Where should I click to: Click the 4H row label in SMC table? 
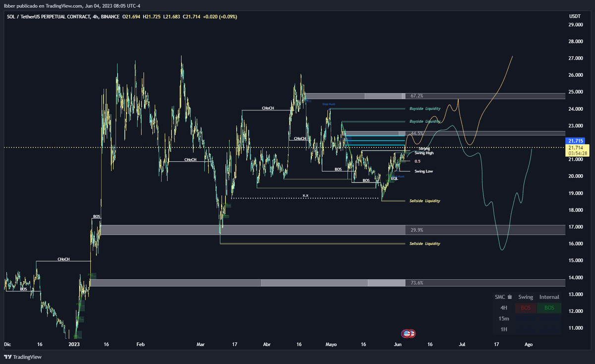point(504,308)
